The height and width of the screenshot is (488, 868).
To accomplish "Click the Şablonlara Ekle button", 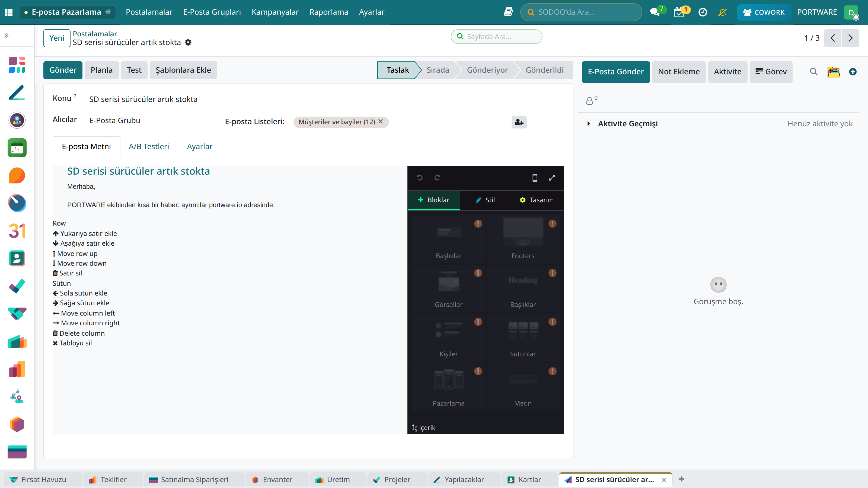I will pos(183,70).
